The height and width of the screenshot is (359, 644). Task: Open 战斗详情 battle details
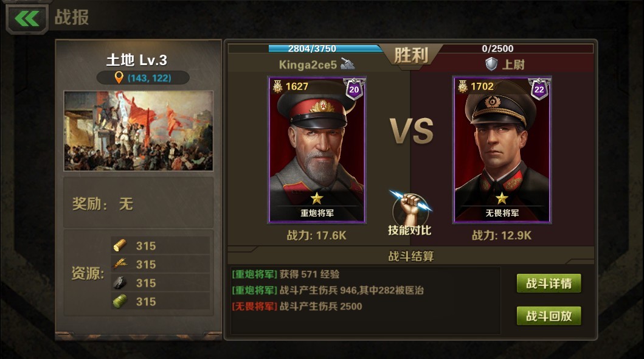549,284
